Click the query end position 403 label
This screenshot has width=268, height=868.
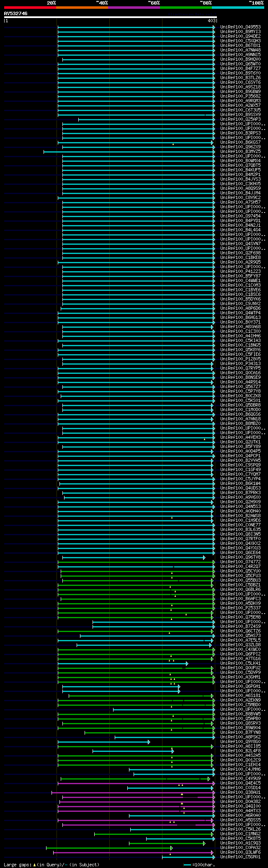(211, 21)
